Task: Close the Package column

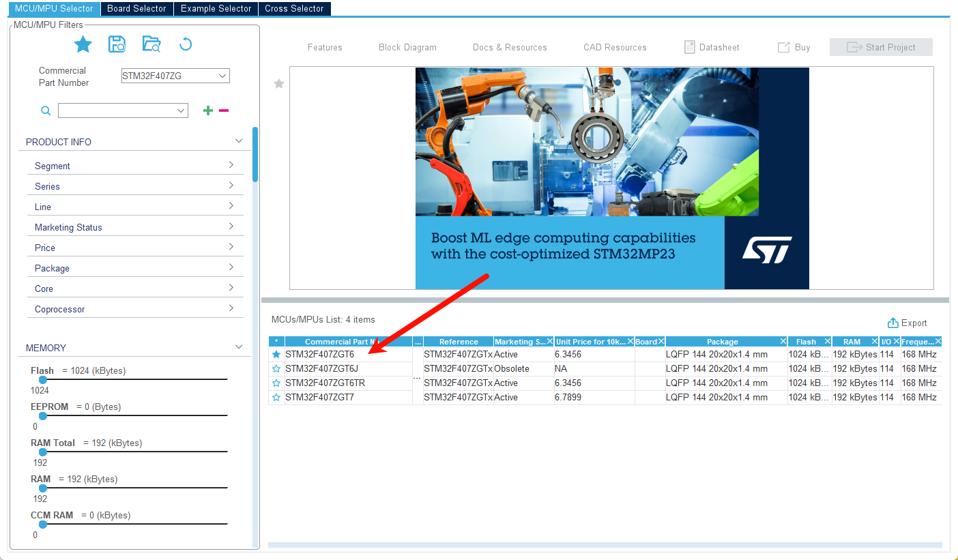Action: [783, 342]
